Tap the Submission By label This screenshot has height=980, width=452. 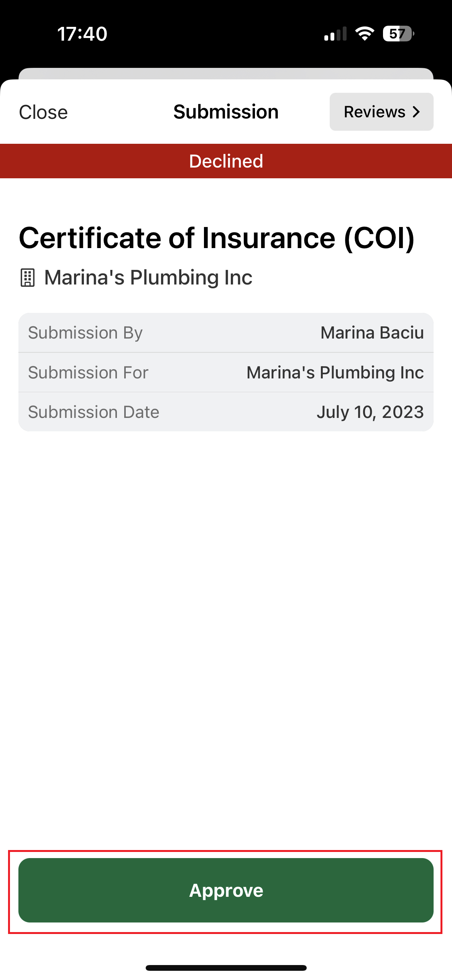coord(85,333)
